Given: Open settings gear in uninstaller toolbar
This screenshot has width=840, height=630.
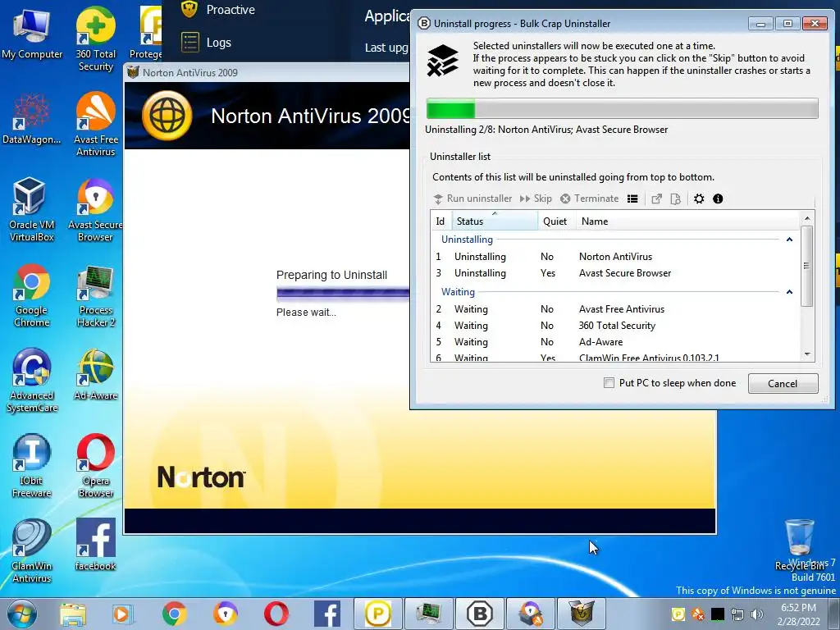Looking at the screenshot, I should [699, 199].
